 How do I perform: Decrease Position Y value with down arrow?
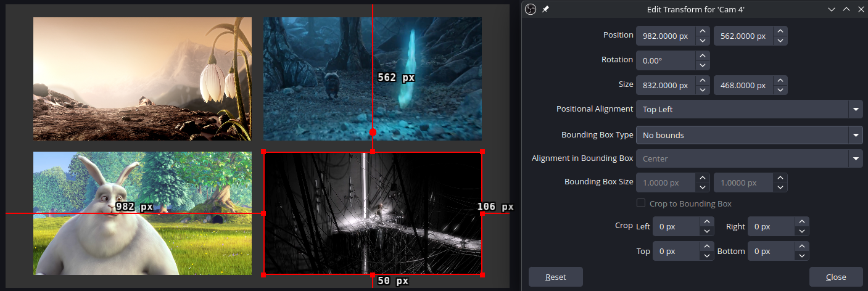780,41
